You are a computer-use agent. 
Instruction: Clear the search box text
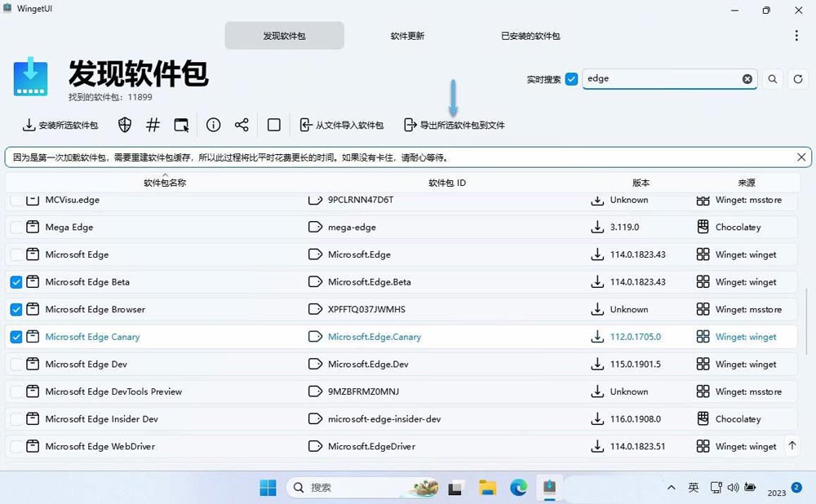pos(747,79)
